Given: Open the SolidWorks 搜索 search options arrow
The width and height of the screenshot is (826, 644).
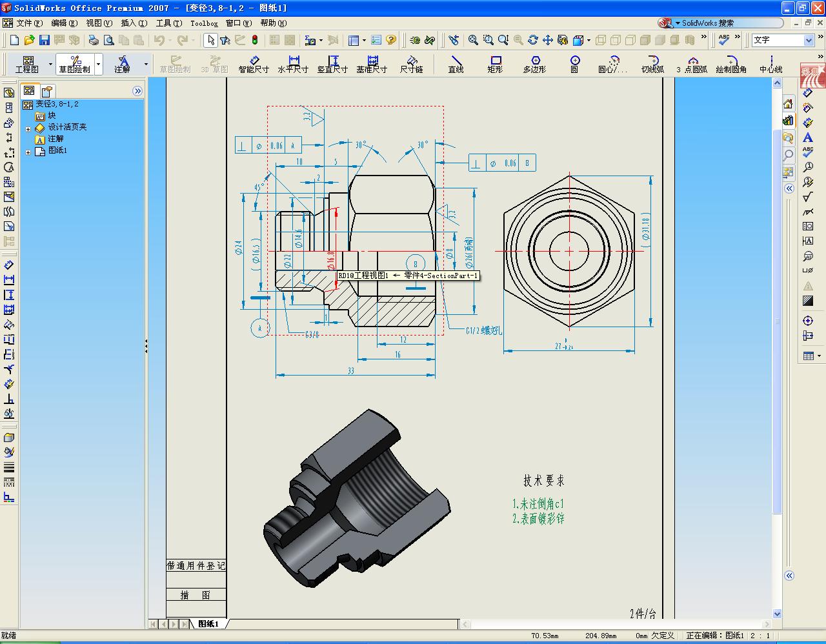Looking at the screenshot, I should point(677,23).
